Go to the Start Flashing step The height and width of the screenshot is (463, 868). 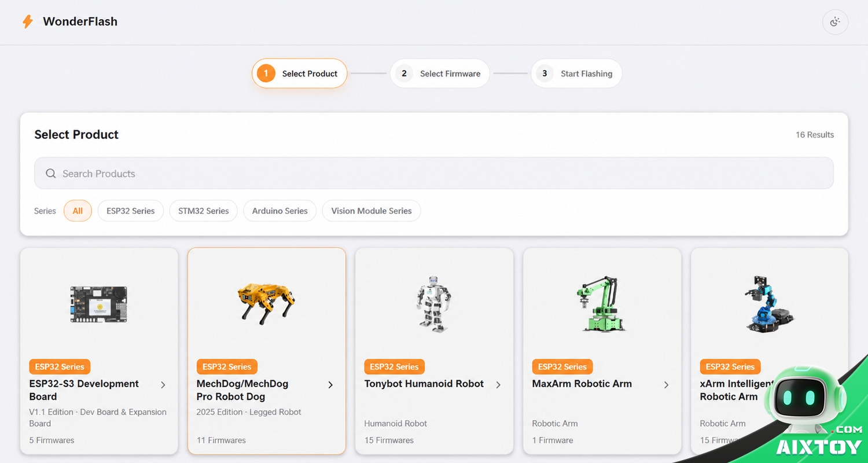tap(576, 74)
